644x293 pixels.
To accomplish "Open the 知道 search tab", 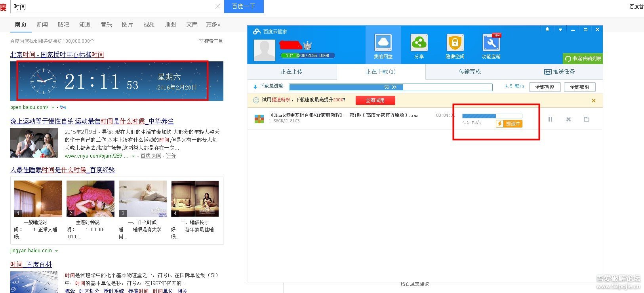I will (x=85, y=25).
